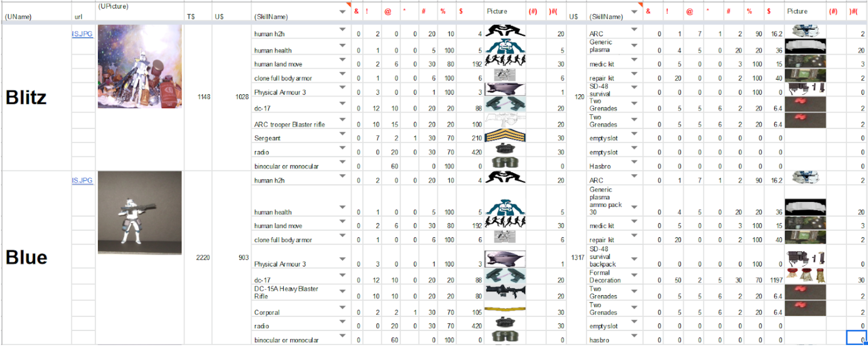Click Blitz's human health icon
The width and height of the screenshot is (868, 346).
tap(505, 46)
